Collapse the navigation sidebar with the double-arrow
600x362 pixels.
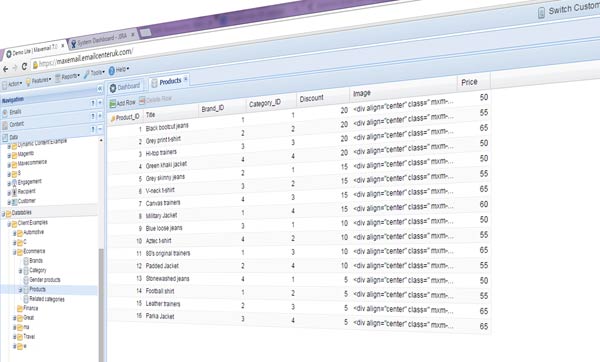click(100, 89)
